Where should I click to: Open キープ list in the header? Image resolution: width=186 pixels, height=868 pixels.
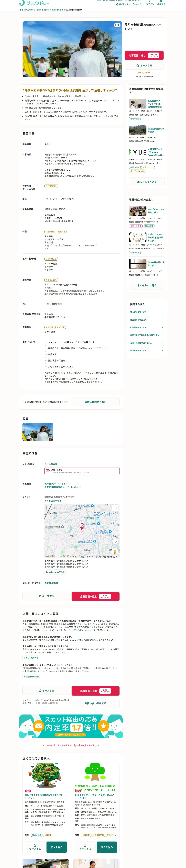pos(137,4)
